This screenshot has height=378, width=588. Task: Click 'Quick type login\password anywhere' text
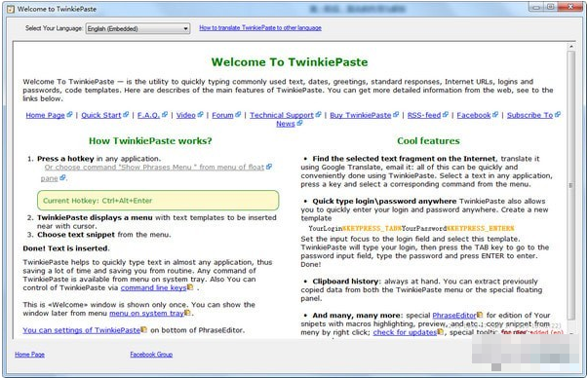[384, 201]
